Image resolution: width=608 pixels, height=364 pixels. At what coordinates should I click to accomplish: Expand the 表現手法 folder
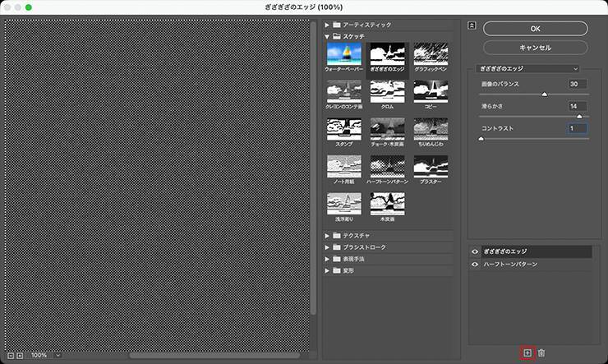coord(327,259)
